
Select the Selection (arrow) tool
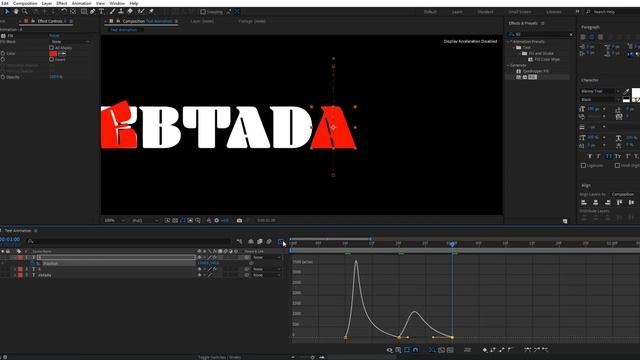pyautogui.click(x=7, y=11)
